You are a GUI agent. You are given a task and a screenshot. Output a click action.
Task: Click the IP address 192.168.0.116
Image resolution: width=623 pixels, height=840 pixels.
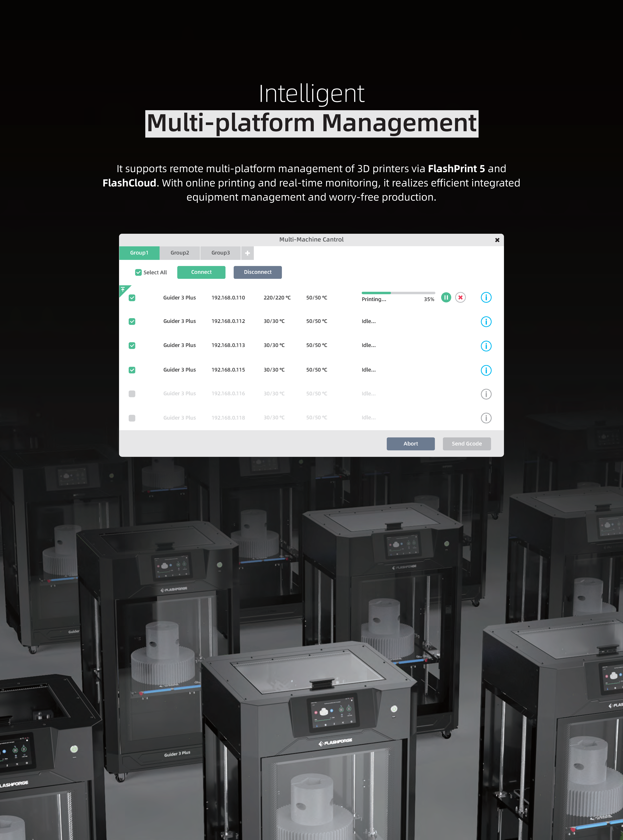tap(228, 394)
